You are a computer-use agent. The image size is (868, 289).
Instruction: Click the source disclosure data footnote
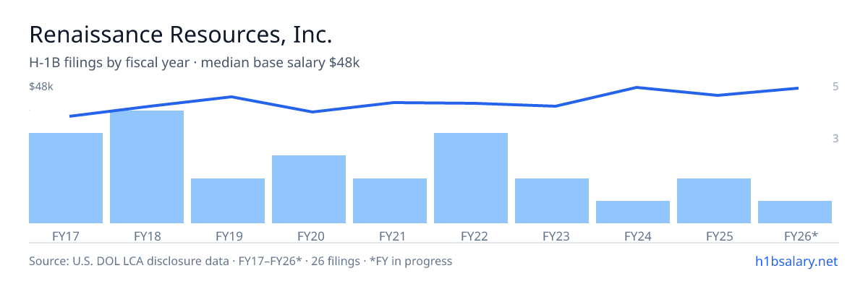click(240, 261)
